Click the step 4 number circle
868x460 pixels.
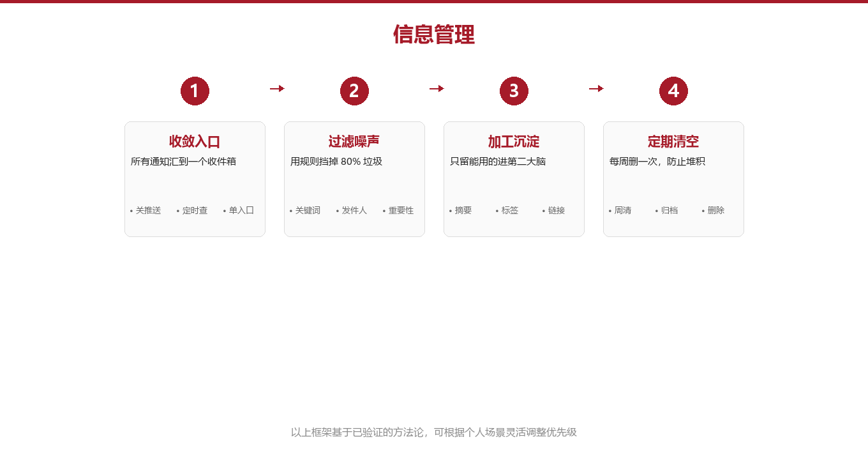[673, 91]
